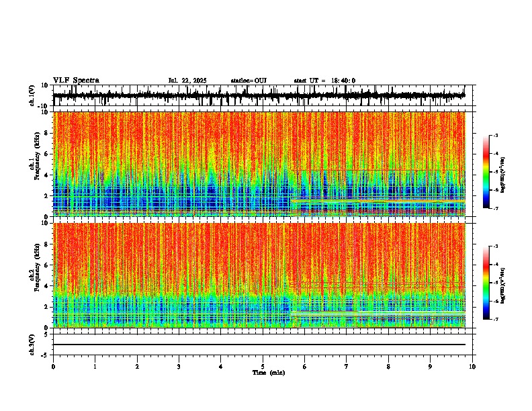The height and width of the screenshot is (411, 532).
Task: Click the "10" tick on the Time axis
Action: [x=472, y=367]
